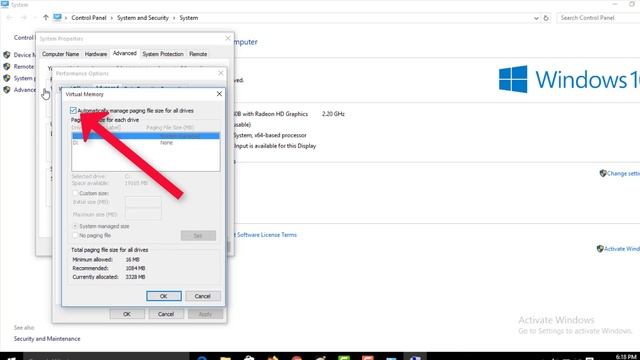Click the Set button in Virtual Memory
Screen dimensions: 640x360
pyautogui.click(x=198, y=236)
